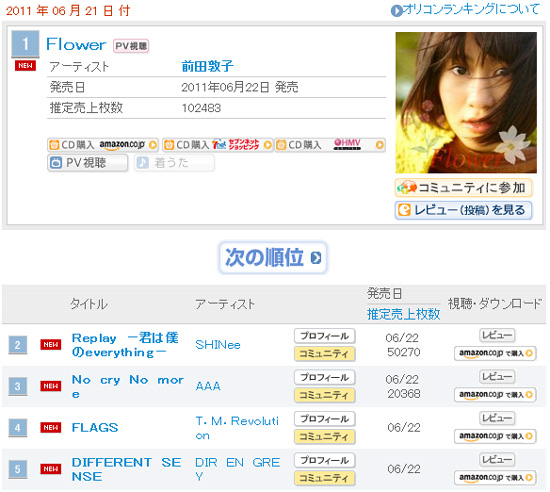Click the 着うた ringtone button

[174, 163]
